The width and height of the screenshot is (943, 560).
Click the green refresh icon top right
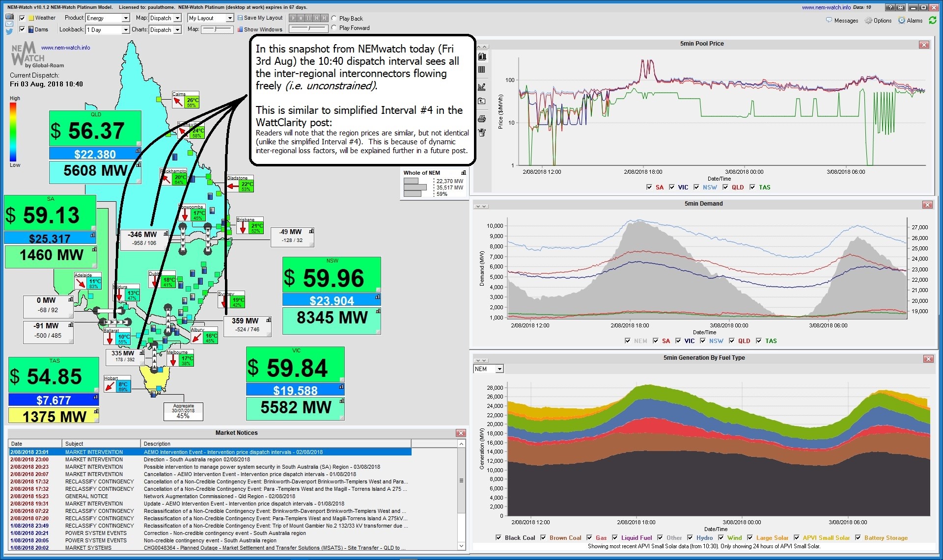[932, 20]
